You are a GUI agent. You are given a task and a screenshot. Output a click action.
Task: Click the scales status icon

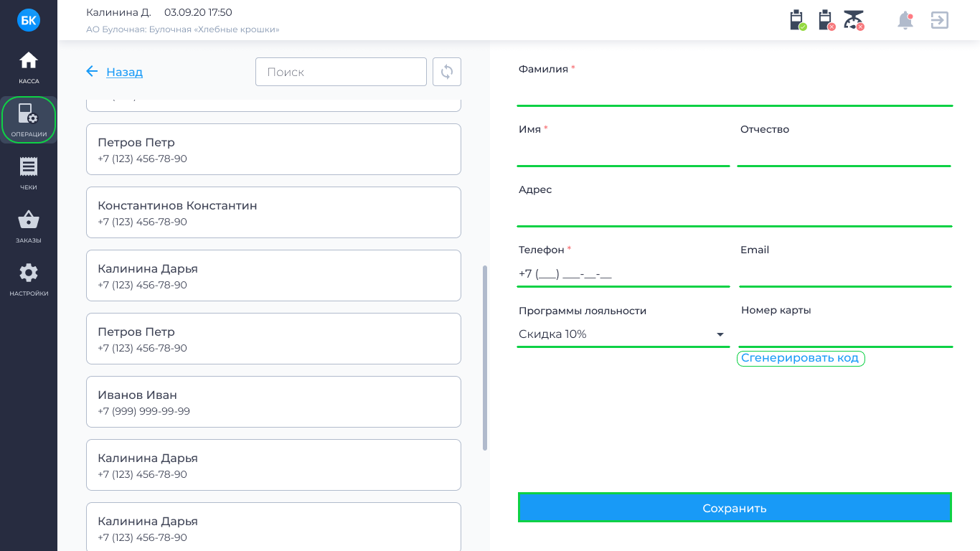point(854,20)
